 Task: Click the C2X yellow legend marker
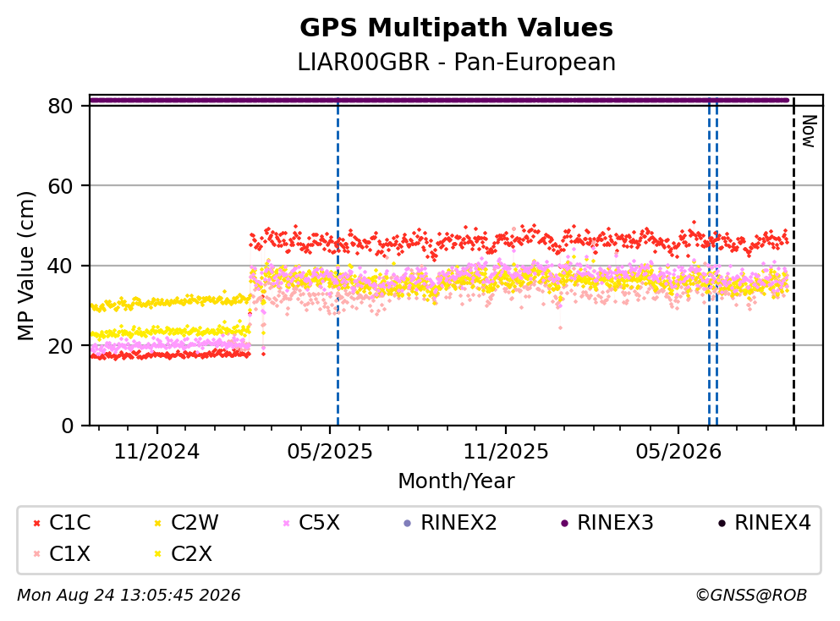[x=158, y=553]
